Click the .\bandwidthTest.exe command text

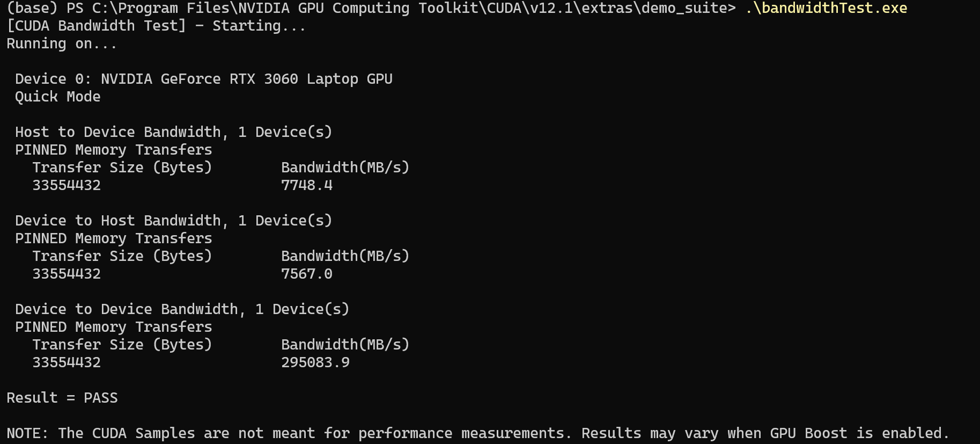826,8
